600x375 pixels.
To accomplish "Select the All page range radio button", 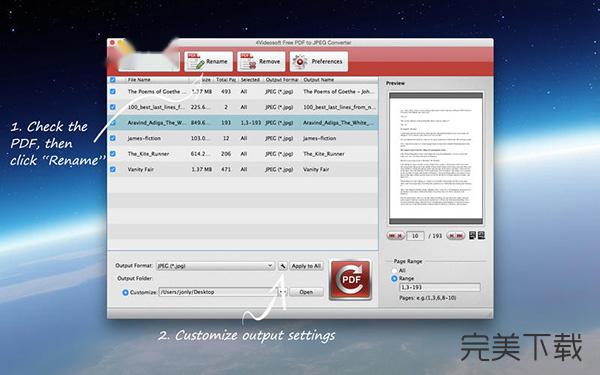I will (x=394, y=271).
